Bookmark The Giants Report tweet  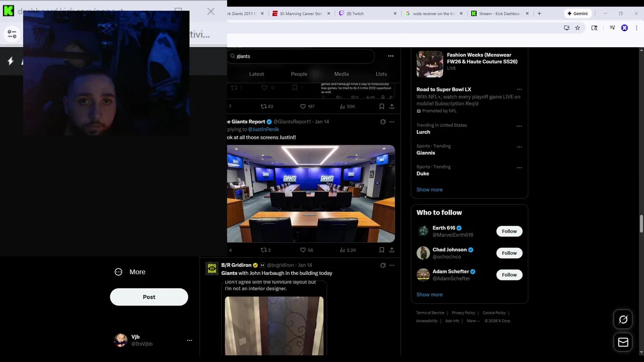(382, 250)
